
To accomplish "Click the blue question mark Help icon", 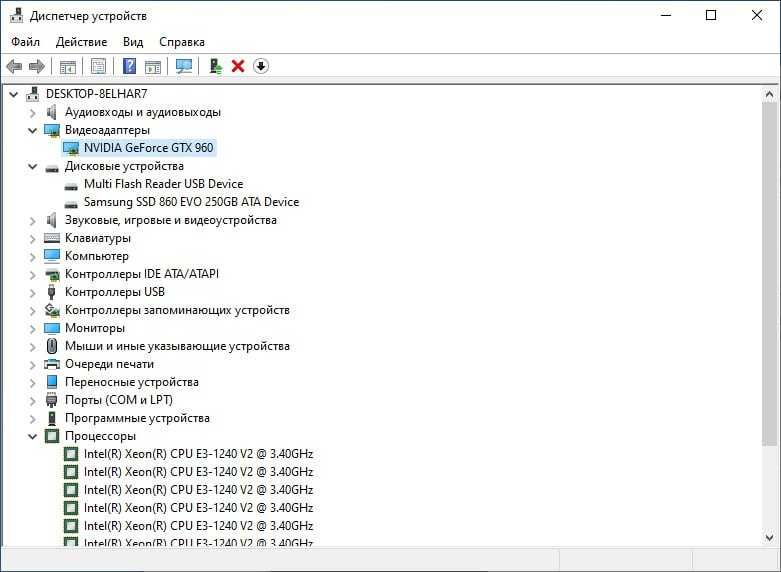I will point(129,66).
